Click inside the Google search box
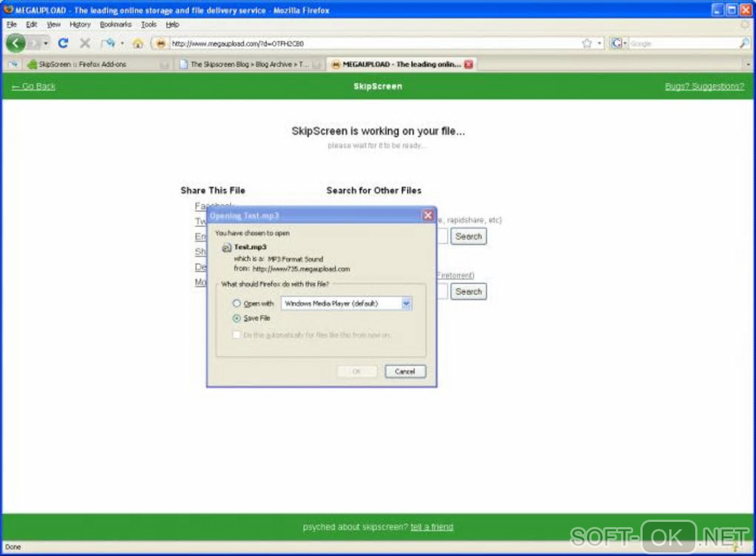Image resolution: width=756 pixels, height=556 pixels. click(x=683, y=44)
